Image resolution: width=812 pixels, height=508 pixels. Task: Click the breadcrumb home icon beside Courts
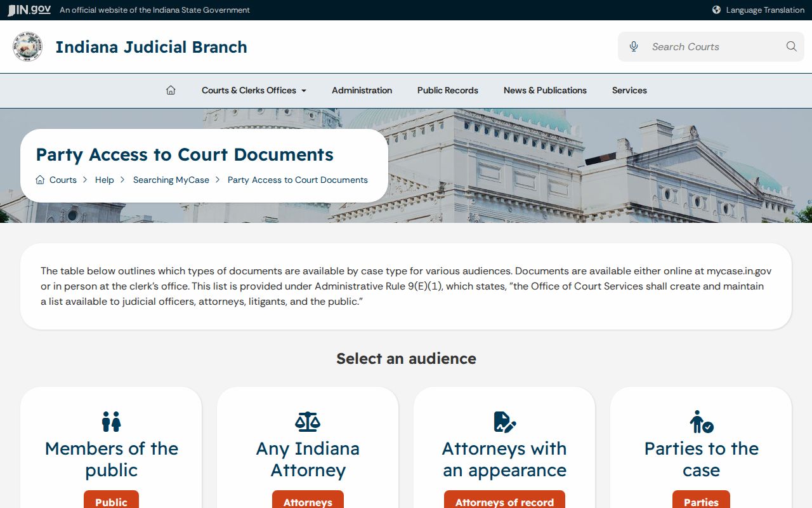(x=40, y=180)
